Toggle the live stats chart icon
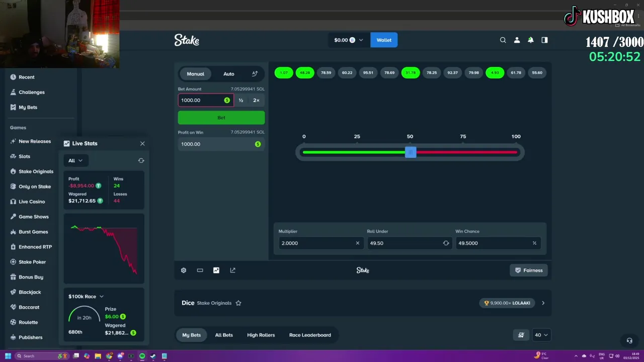This screenshot has width=644, height=362. click(x=216, y=270)
